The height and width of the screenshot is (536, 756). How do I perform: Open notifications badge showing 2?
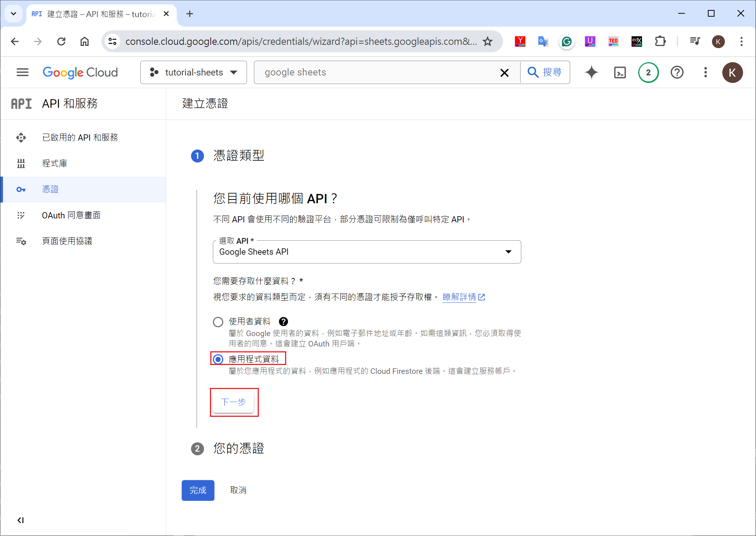click(648, 72)
